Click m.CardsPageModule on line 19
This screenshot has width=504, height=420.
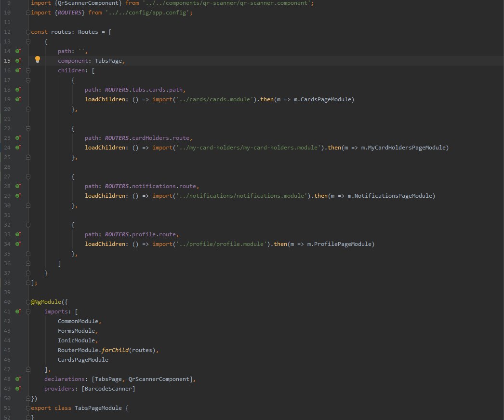coord(322,99)
